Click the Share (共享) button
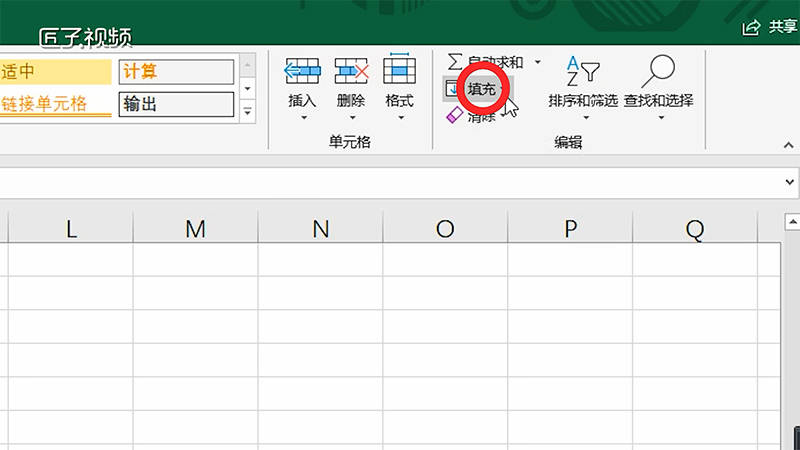Image resolution: width=800 pixels, height=450 pixels. pyautogui.click(x=768, y=28)
